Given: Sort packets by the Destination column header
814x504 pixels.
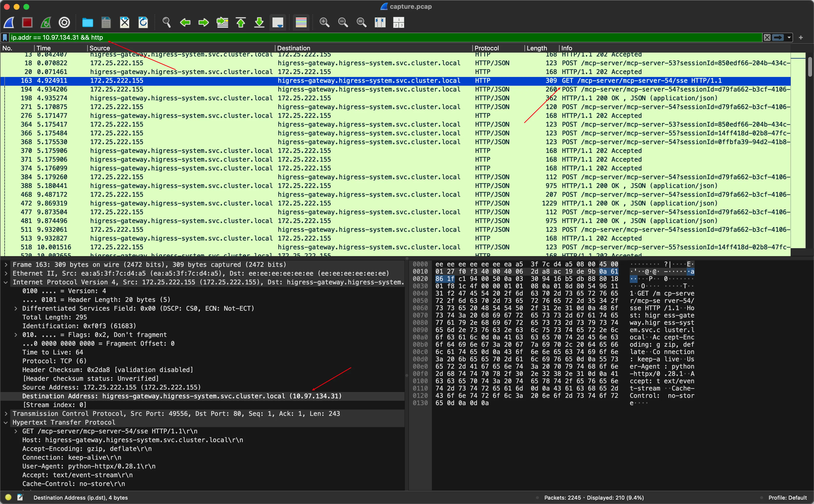Looking at the screenshot, I should click(x=374, y=48).
